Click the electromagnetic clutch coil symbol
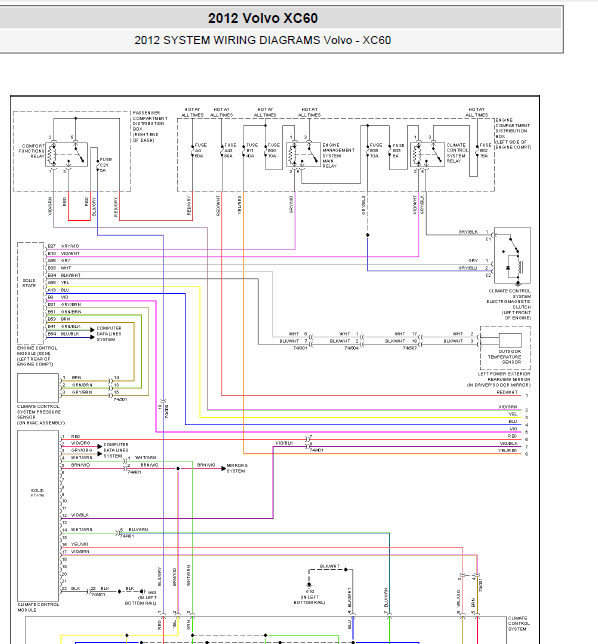This screenshot has width=598, height=644. (x=521, y=267)
